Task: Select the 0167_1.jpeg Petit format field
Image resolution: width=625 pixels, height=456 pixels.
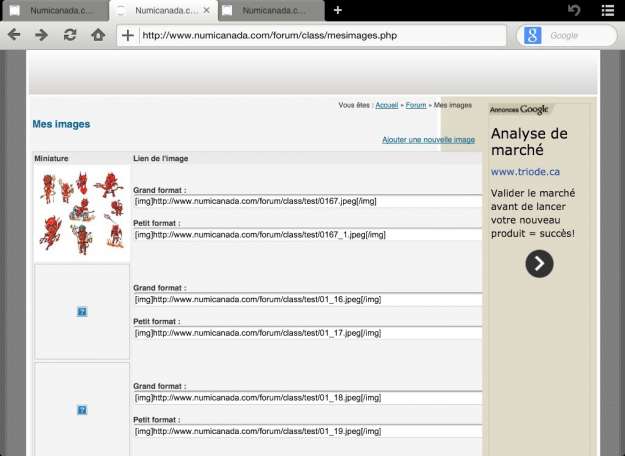Action: pyautogui.click(x=308, y=235)
